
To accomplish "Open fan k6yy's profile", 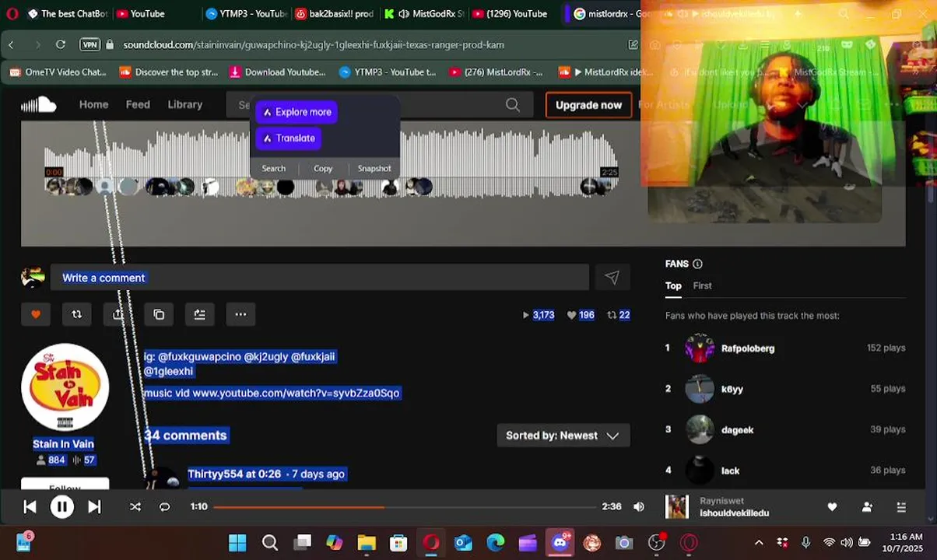I will pyautogui.click(x=732, y=389).
